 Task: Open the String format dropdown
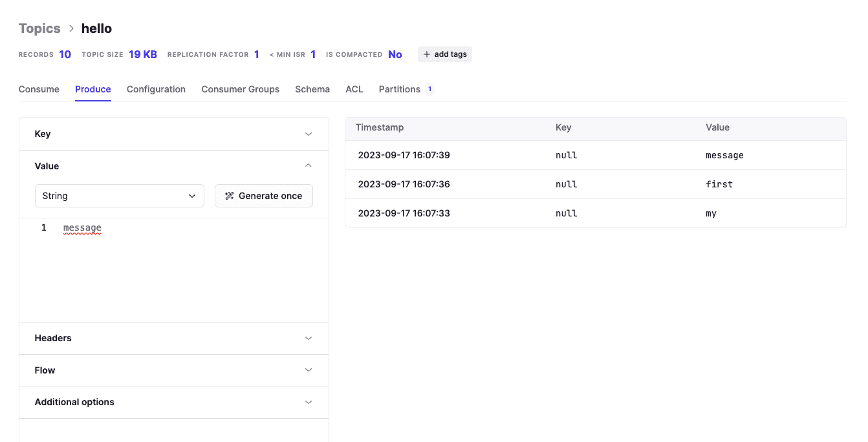tap(119, 196)
